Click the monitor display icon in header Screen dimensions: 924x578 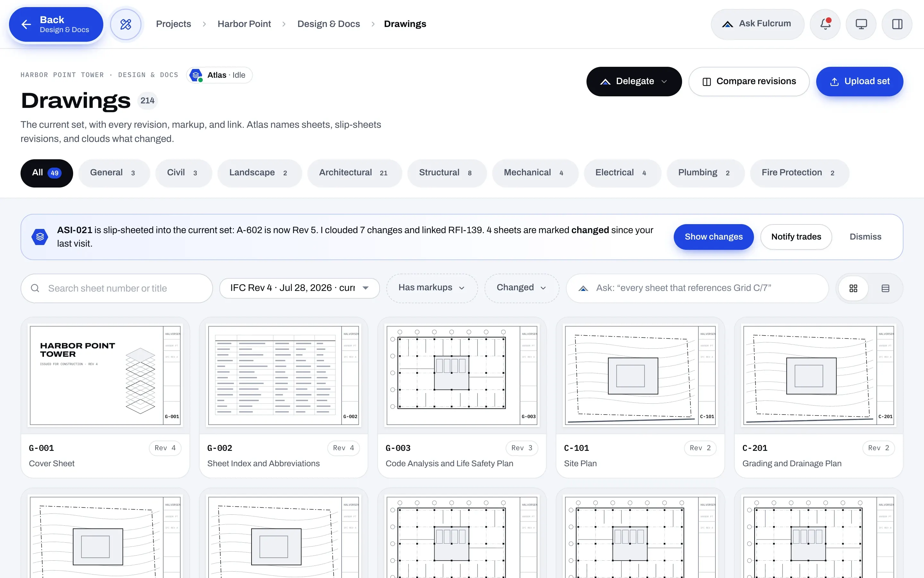tap(861, 24)
